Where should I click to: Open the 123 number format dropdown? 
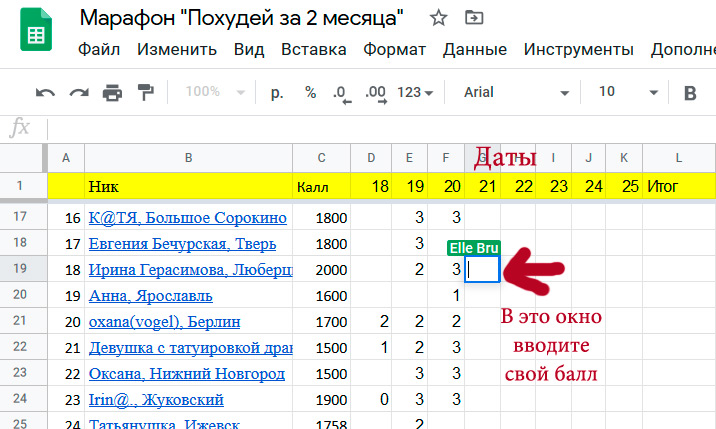(415, 92)
